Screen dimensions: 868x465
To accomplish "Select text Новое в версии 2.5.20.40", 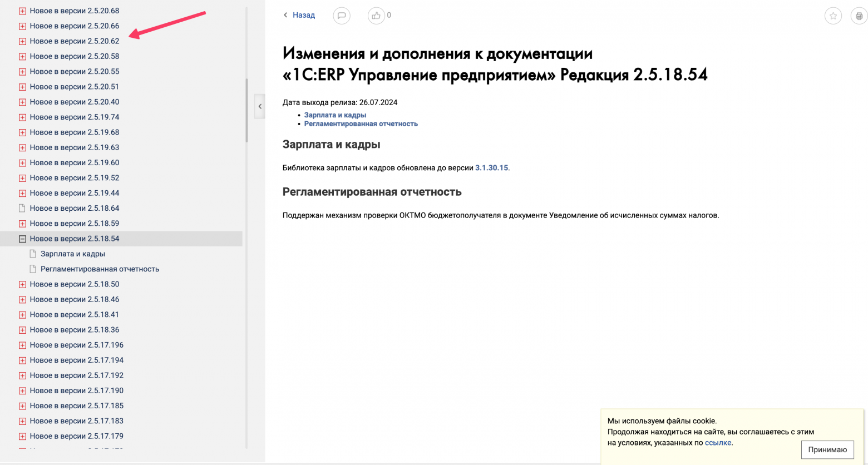I will click(x=75, y=102).
